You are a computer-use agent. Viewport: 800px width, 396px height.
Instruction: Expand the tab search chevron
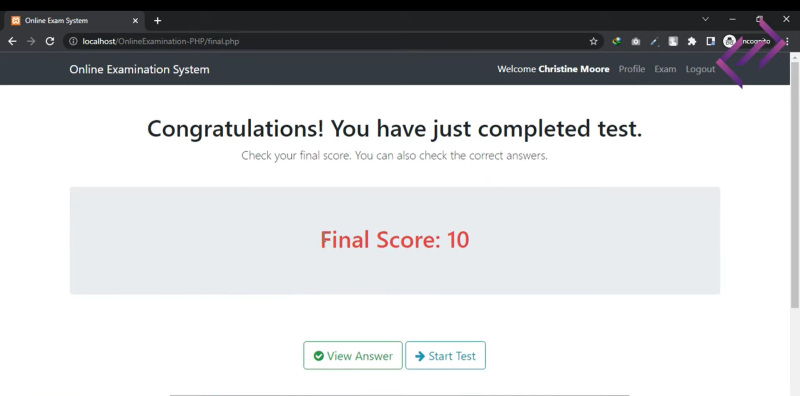click(x=705, y=19)
